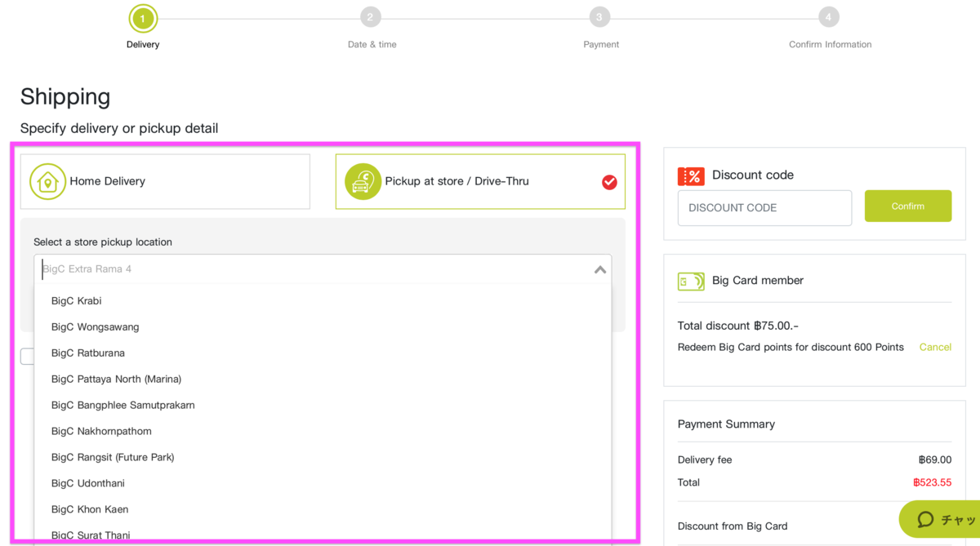Image resolution: width=980 pixels, height=546 pixels.
Task: Choose BigC Bangphlee Samutprakarn
Action: 323,406
